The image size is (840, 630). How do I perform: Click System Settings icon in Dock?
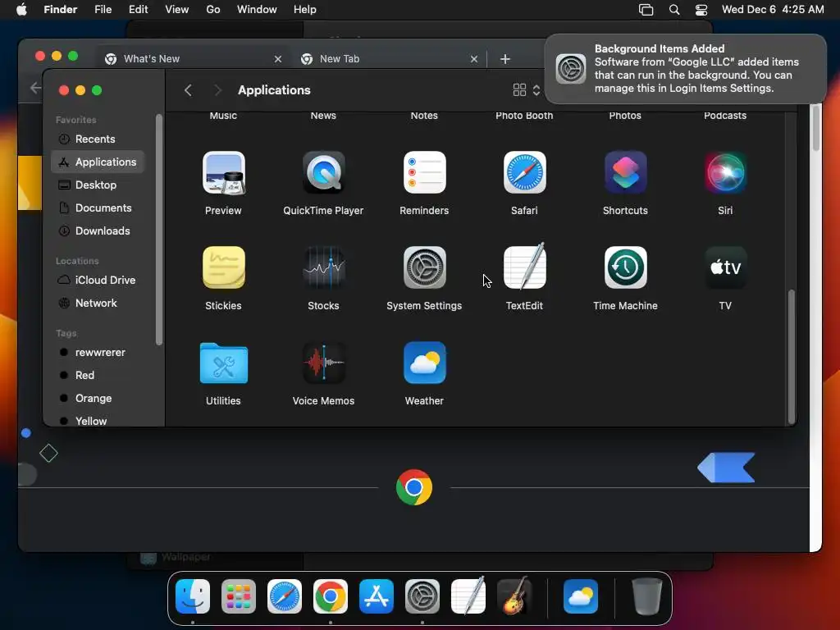click(x=422, y=596)
